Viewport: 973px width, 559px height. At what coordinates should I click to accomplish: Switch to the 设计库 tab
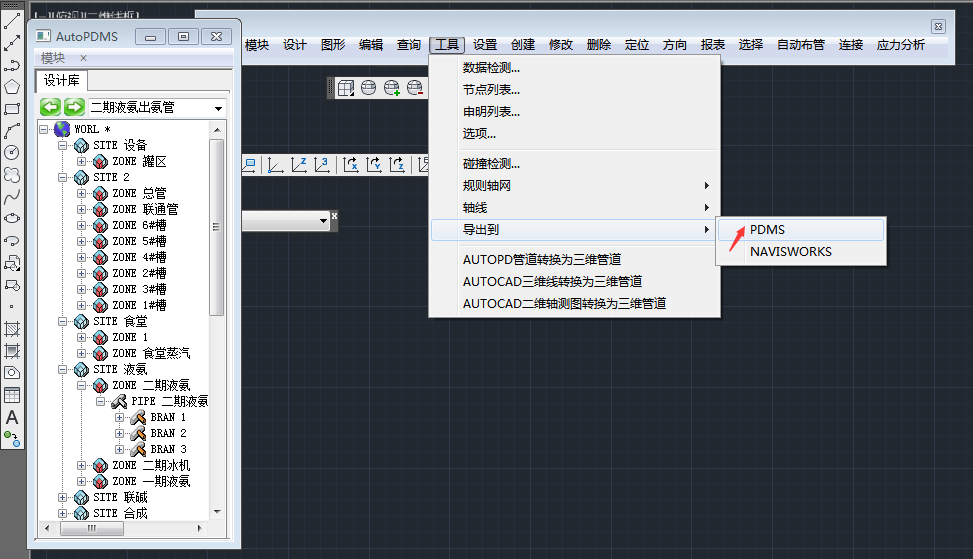(62, 81)
